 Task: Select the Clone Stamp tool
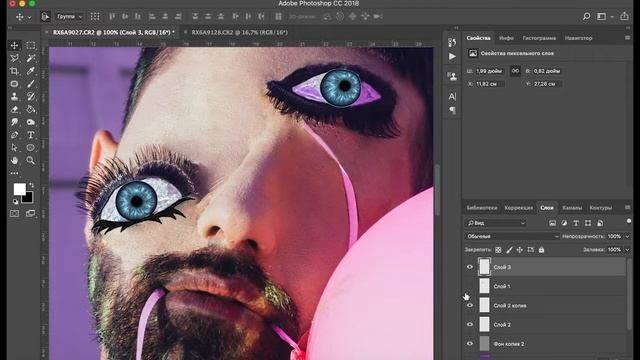point(14,96)
